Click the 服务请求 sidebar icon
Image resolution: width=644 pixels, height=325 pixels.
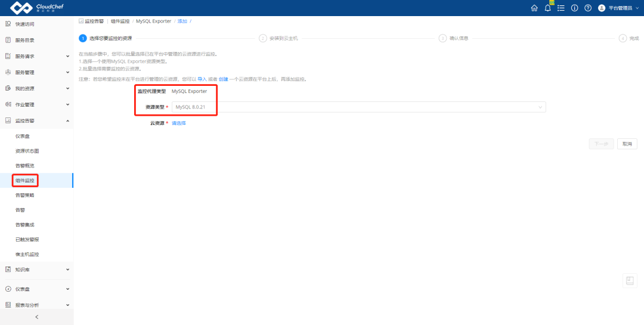point(8,56)
